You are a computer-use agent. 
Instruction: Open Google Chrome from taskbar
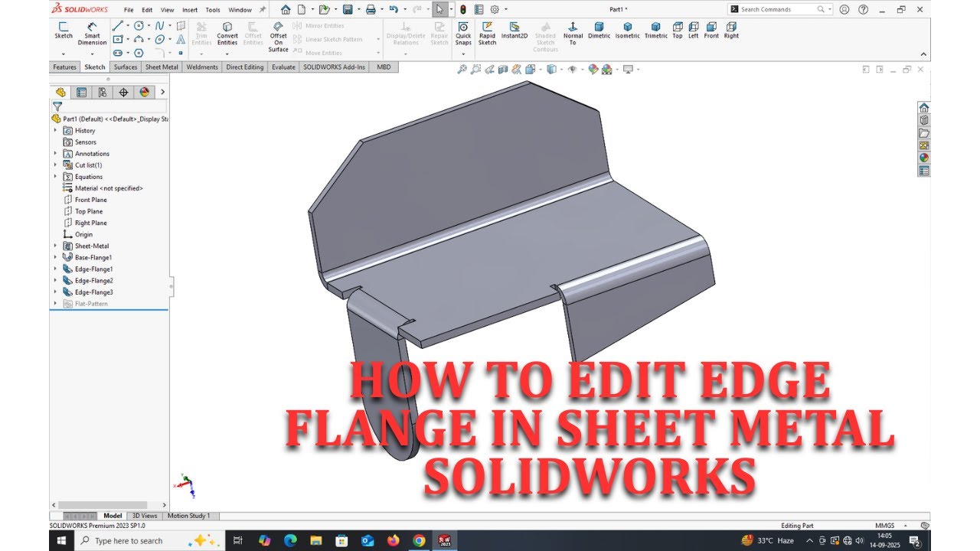pos(419,540)
